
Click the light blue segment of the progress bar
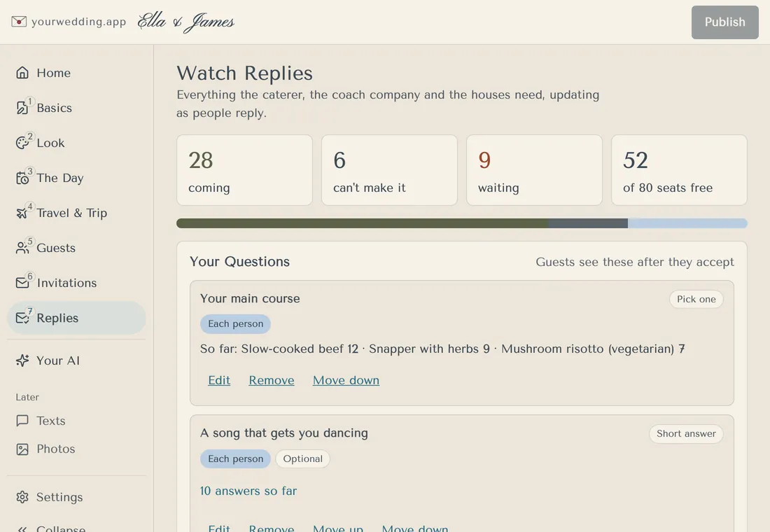(x=687, y=223)
